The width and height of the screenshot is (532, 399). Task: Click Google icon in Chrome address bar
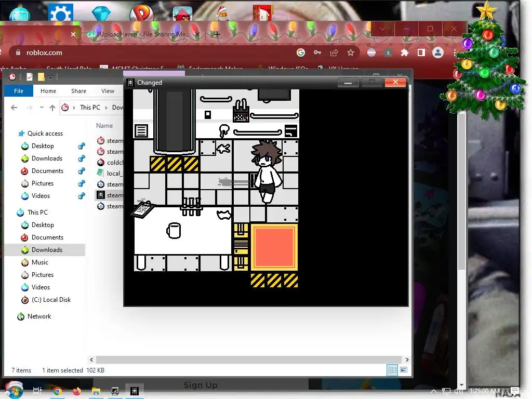[301, 52]
